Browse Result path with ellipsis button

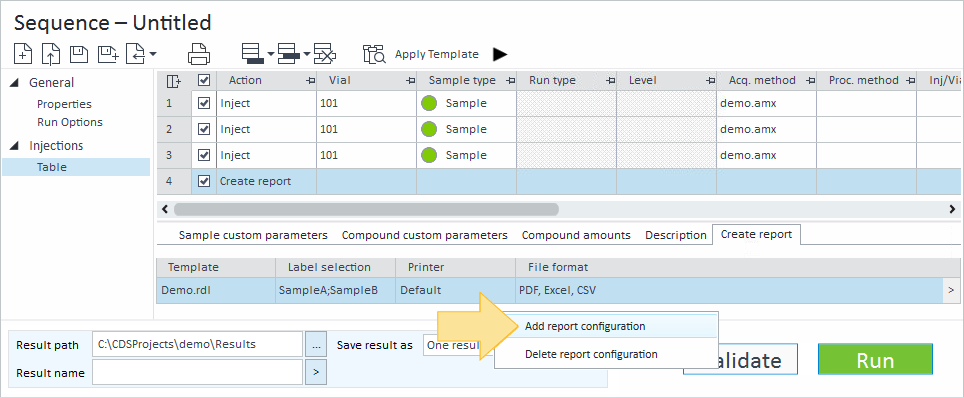click(316, 344)
